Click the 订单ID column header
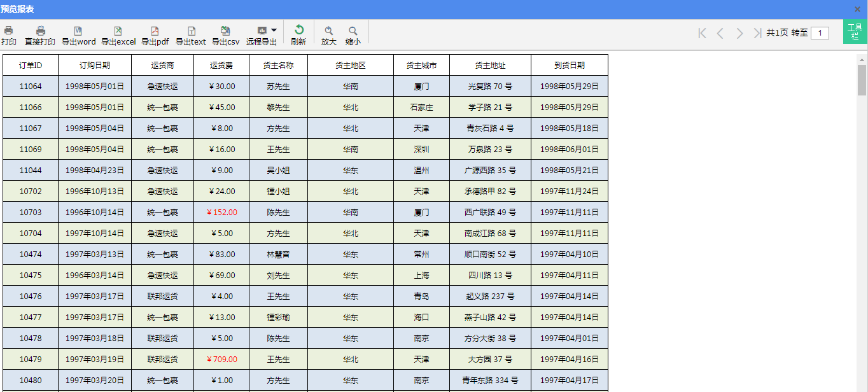Viewport: 868px width, 392px height. click(x=31, y=65)
